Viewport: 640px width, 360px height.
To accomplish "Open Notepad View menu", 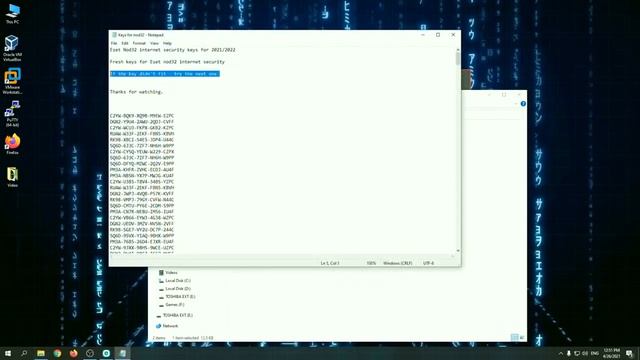I will pyautogui.click(x=154, y=43).
